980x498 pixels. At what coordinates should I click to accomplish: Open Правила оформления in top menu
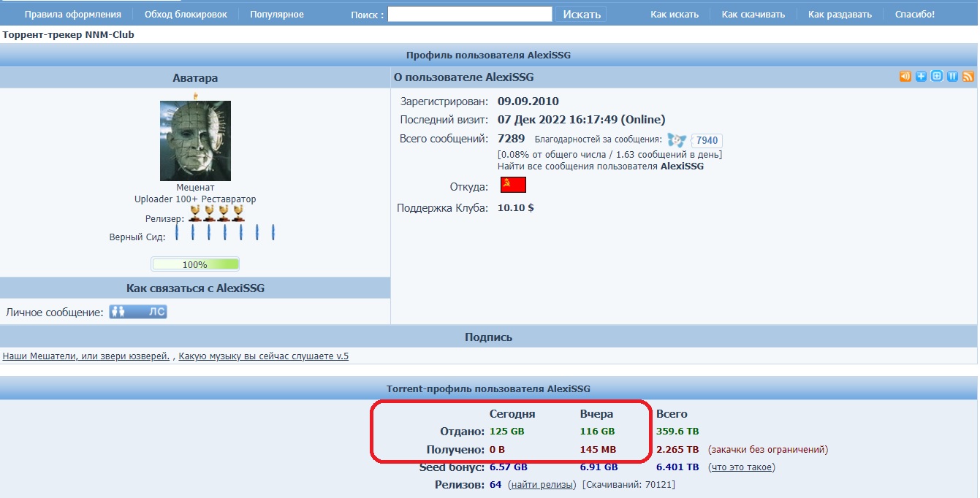point(73,14)
